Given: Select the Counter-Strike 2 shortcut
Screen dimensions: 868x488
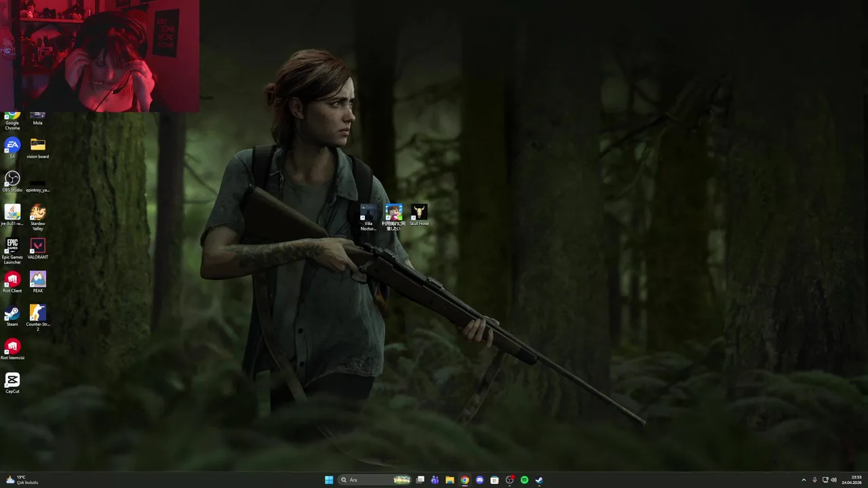Looking at the screenshot, I should coord(38,318).
